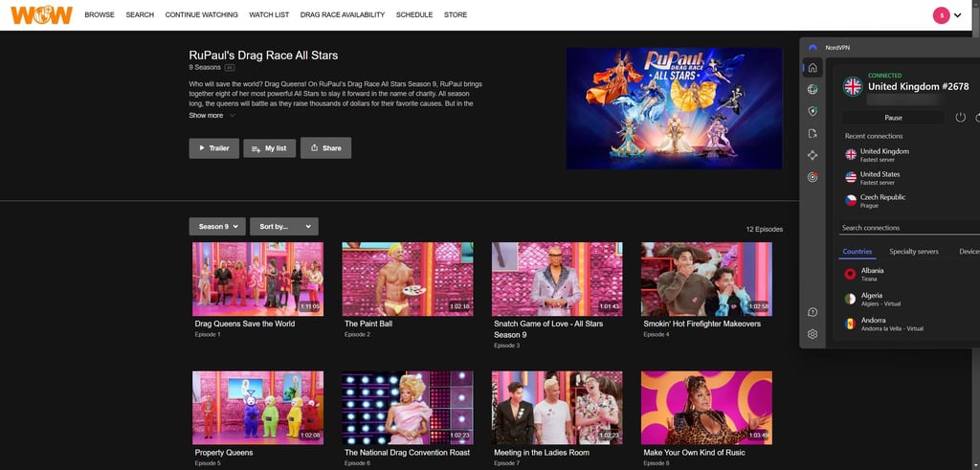Image resolution: width=980 pixels, height=470 pixels.
Task: Click the 'United Kingdom #2678' server name
Action: [918, 87]
